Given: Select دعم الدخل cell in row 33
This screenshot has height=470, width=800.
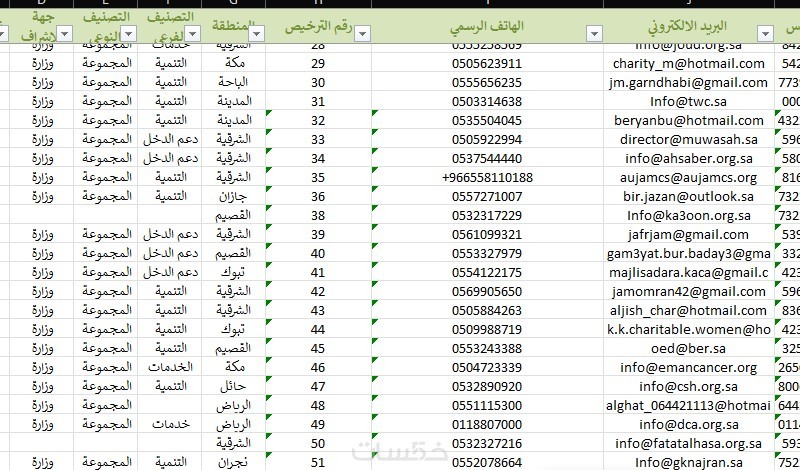Looking at the screenshot, I should tap(170, 139).
